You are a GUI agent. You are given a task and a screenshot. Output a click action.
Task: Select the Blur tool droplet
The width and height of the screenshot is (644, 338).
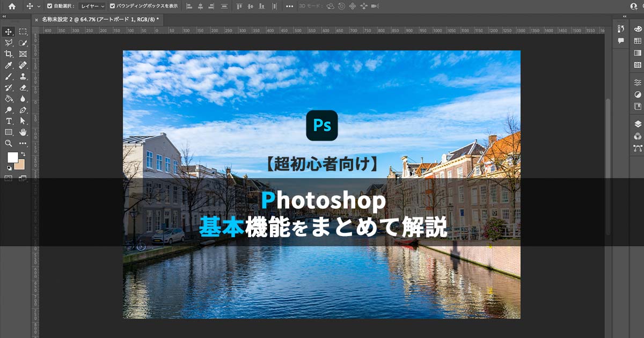click(x=23, y=99)
